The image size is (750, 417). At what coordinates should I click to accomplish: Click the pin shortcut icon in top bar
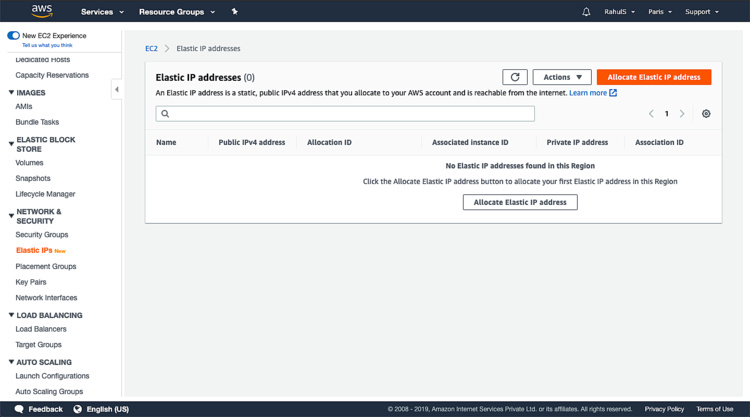point(235,12)
